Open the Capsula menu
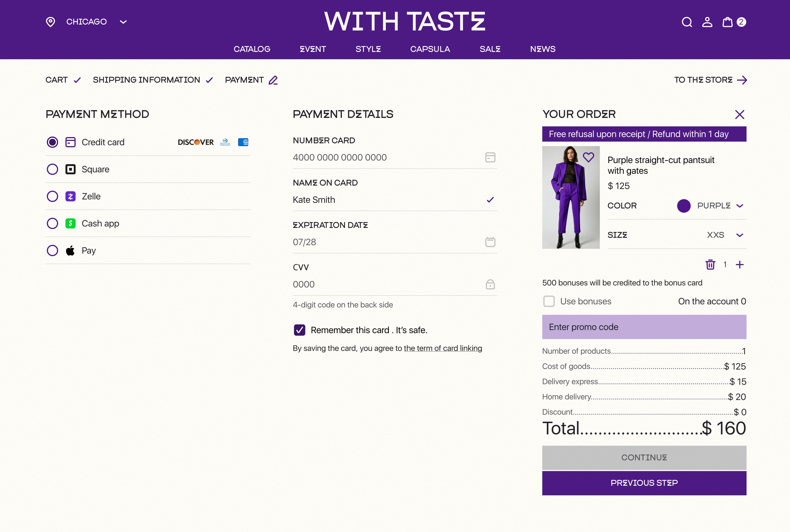The height and width of the screenshot is (532, 790). pyautogui.click(x=430, y=49)
